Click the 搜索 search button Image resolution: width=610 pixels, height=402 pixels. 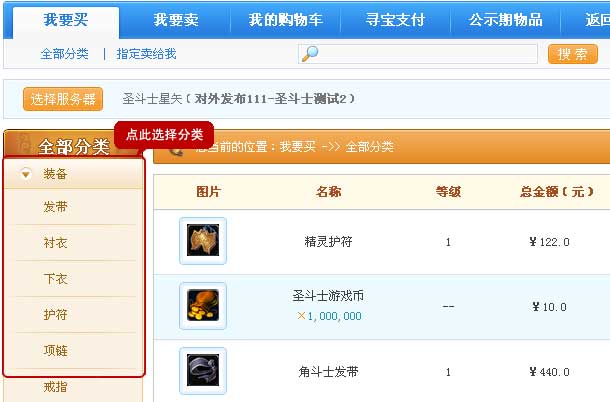click(573, 54)
